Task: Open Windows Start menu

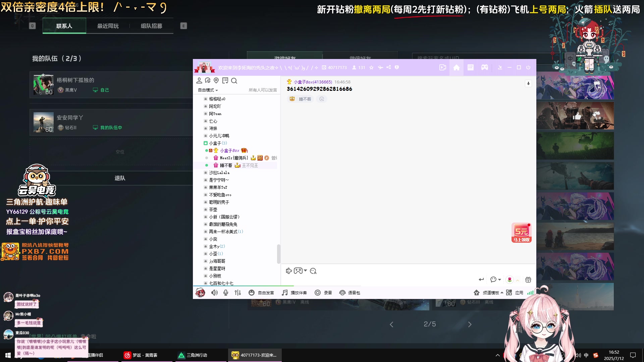Action: pos(8,355)
